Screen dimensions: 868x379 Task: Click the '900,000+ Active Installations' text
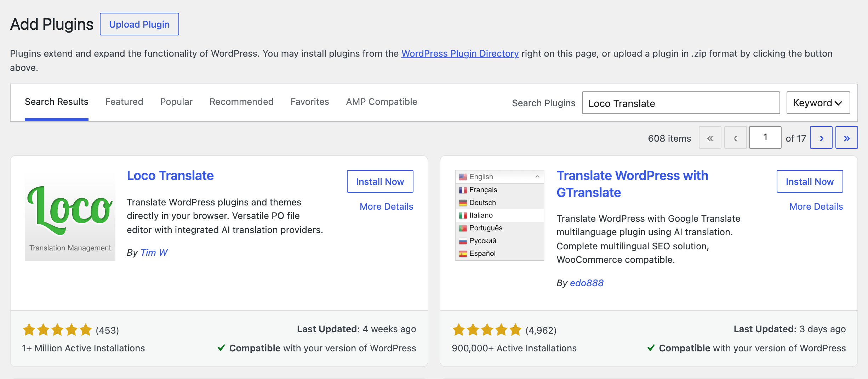coord(514,348)
